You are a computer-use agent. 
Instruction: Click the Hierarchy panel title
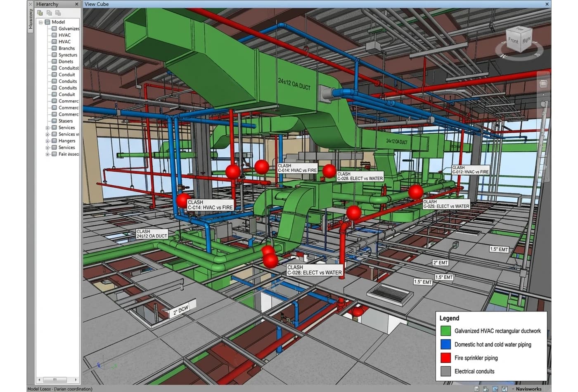(47, 4)
